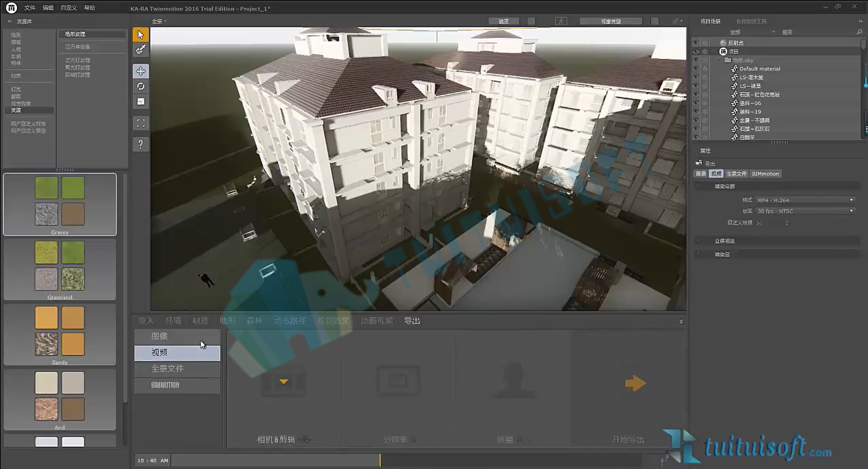The width and height of the screenshot is (868, 469).
Task: Toggle eye icon for 反射点 item
Action: (696, 43)
